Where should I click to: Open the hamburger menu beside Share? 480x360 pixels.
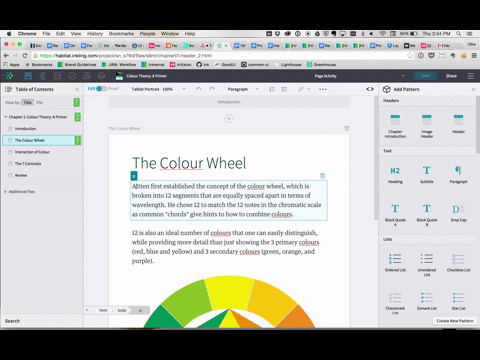(x=471, y=76)
